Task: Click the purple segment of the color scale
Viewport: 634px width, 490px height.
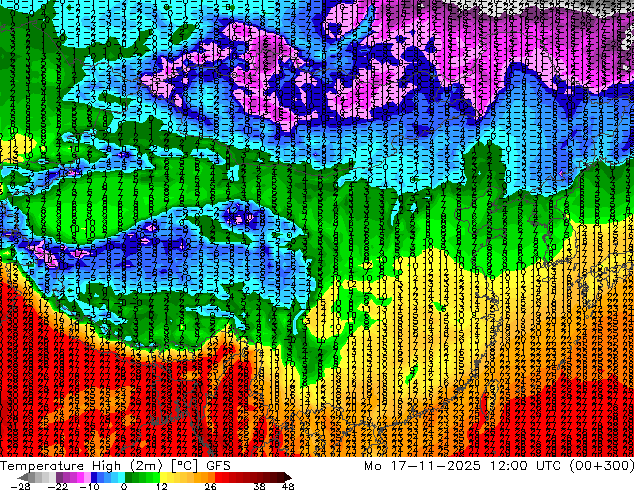Action: [73, 477]
